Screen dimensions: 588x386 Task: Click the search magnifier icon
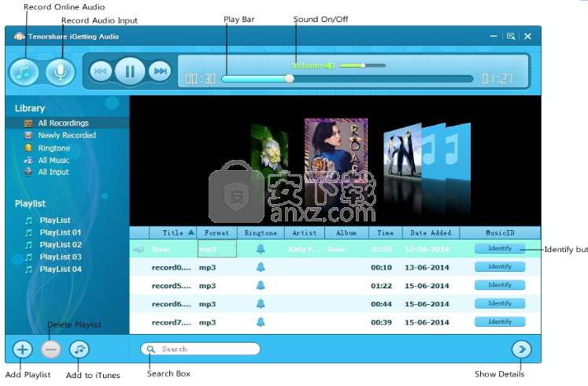(x=150, y=349)
